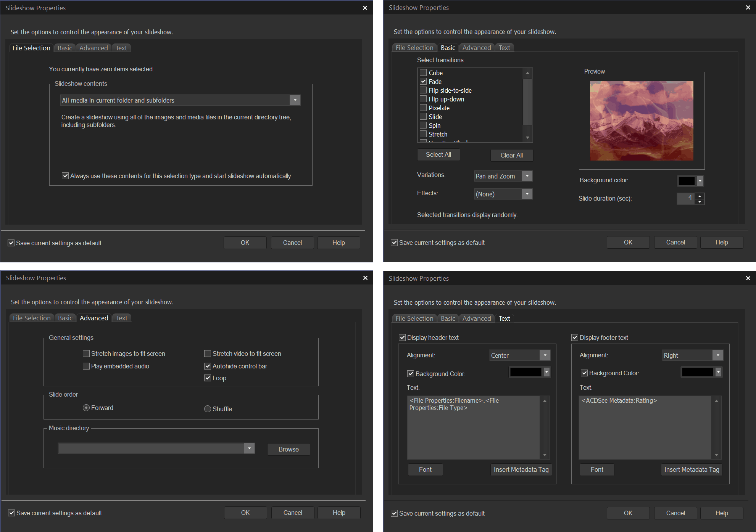Image resolution: width=756 pixels, height=532 pixels.
Task: Click the Clear All transitions button
Action: click(x=511, y=155)
